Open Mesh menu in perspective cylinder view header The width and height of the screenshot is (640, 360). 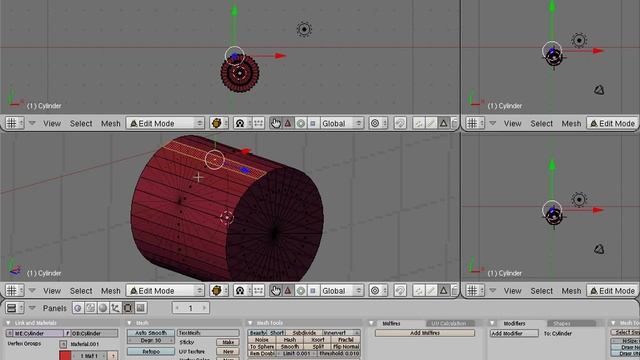[x=111, y=291]
